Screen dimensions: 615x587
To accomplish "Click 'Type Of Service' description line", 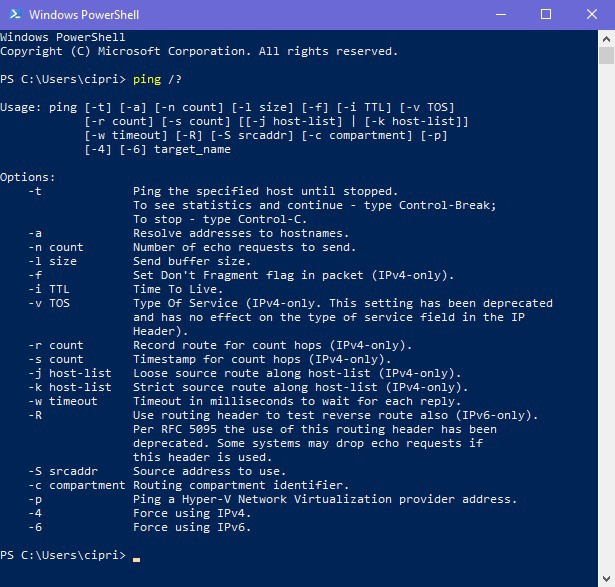I will point(343,303).
